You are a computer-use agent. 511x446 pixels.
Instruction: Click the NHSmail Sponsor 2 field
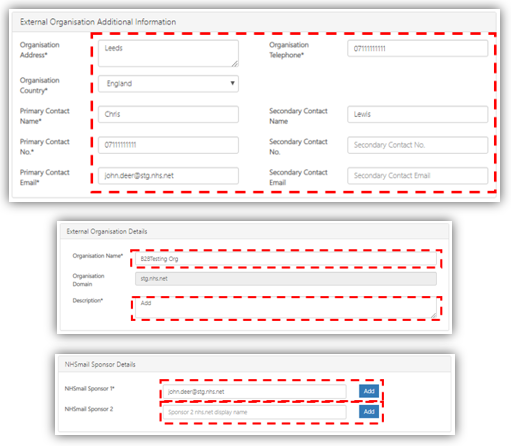(x=255, y=412)
